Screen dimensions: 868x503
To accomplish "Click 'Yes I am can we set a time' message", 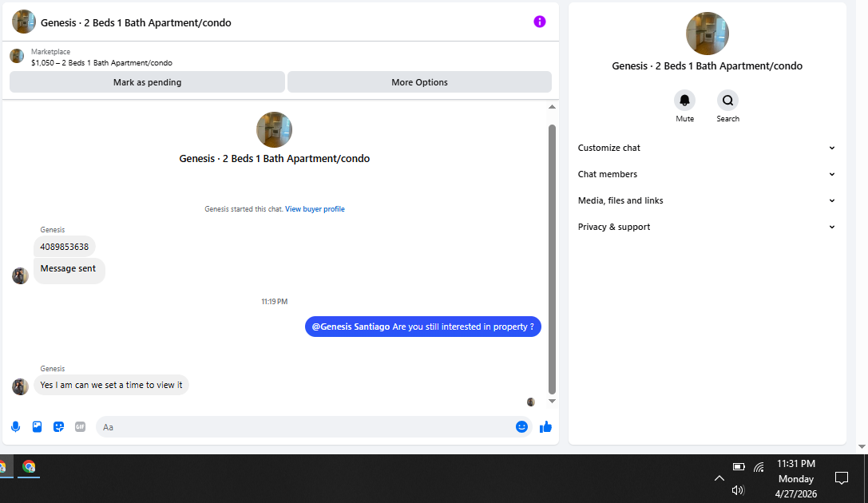I will pos(111,385).
